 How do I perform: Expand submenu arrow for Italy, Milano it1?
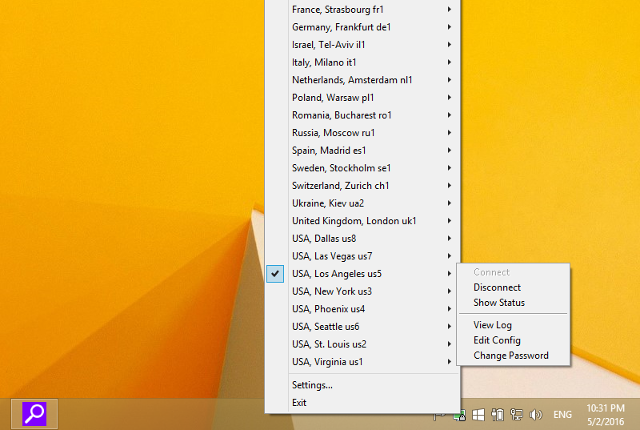point(449,62)
